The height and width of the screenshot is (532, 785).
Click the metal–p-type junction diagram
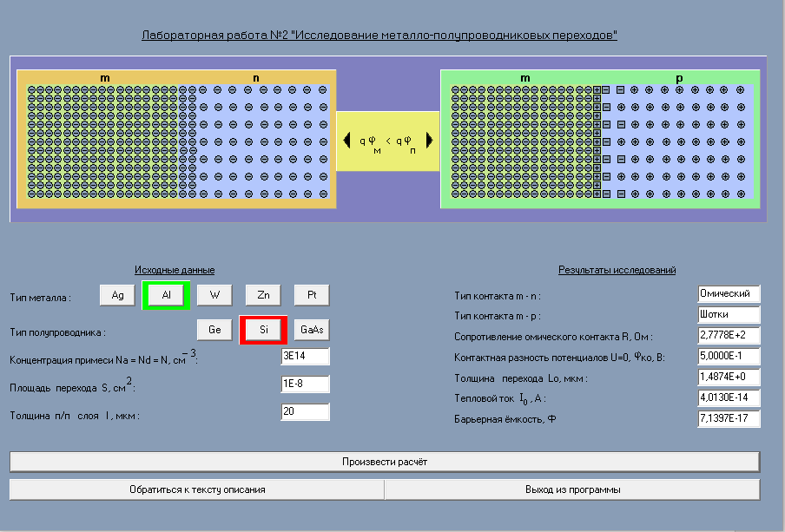pos(600,139)
